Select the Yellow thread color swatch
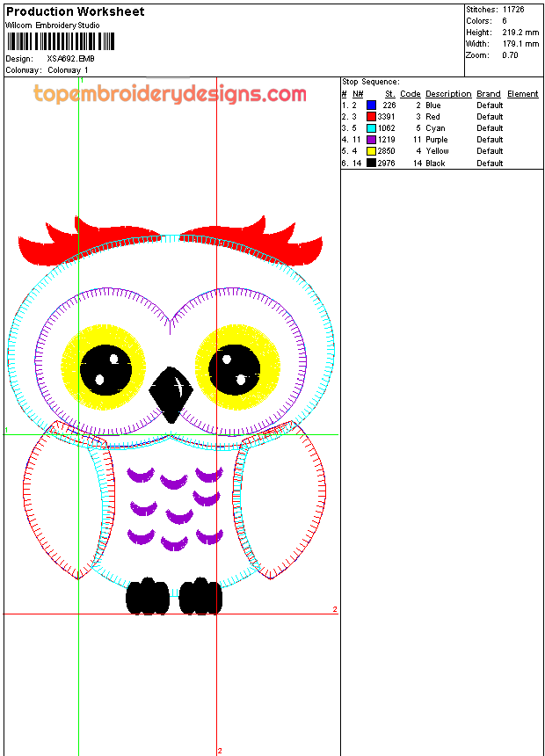545x756 pixels. 371,151
